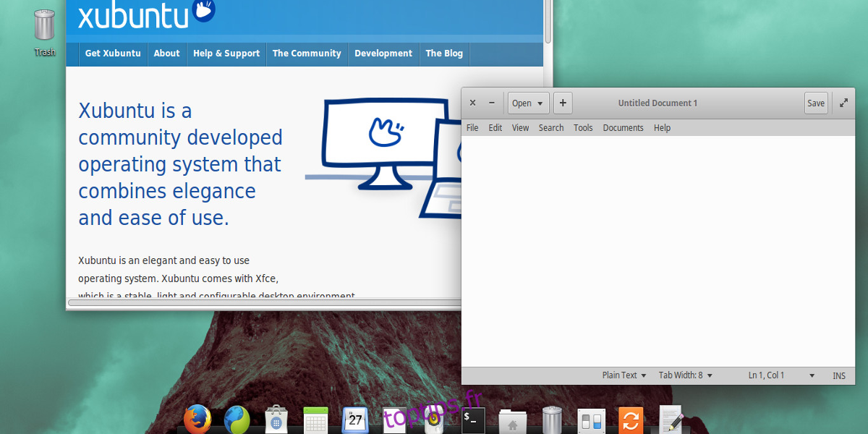Open the Plain Text language dropdown
Screen dimensions: 868x434
coord(624,375)
